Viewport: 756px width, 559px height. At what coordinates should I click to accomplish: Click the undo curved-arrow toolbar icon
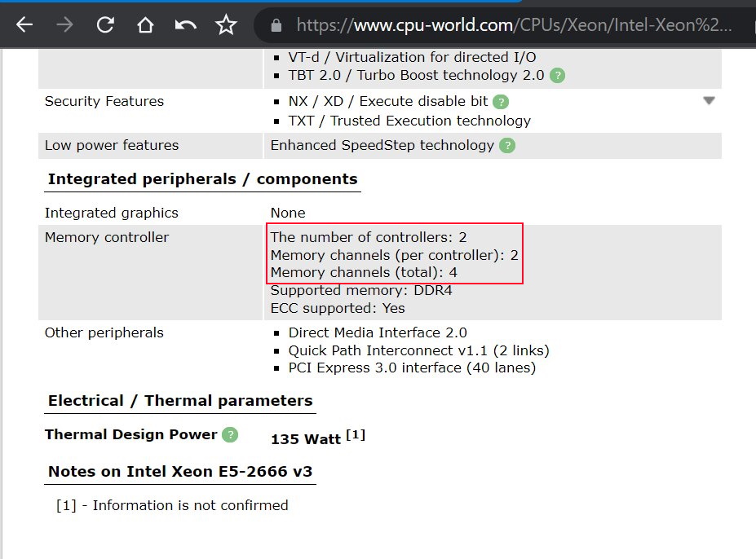[x=186, y=24]
